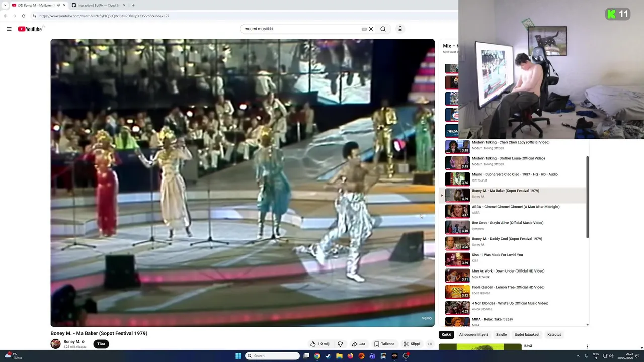Select the Katsotut filter chip
644x362 pixels.
(x=554, y=335)
